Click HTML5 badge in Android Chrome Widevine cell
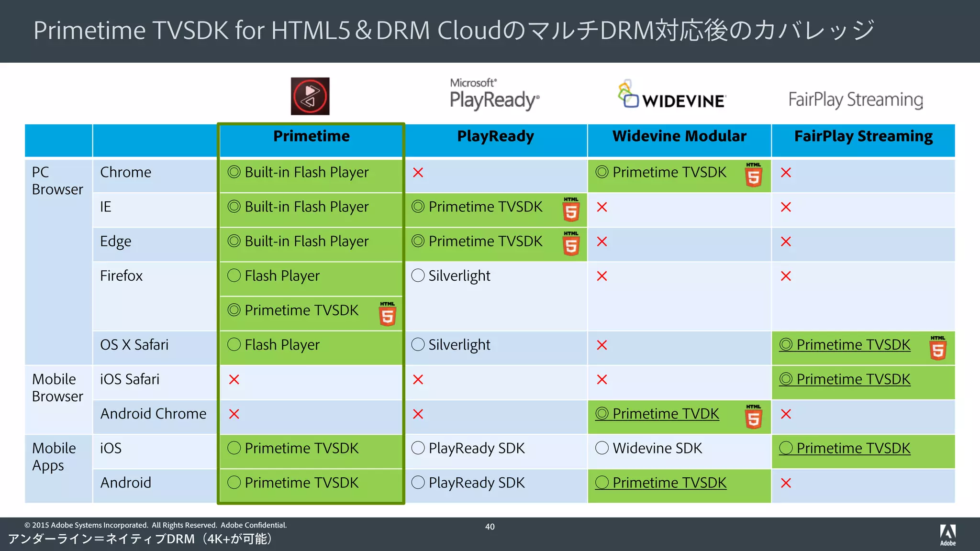This screenshot has width=980, height=551. point(754,417)
